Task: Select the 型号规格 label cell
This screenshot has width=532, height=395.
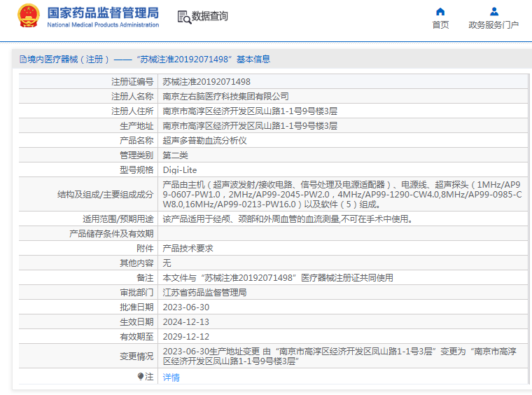Action: 89,169
